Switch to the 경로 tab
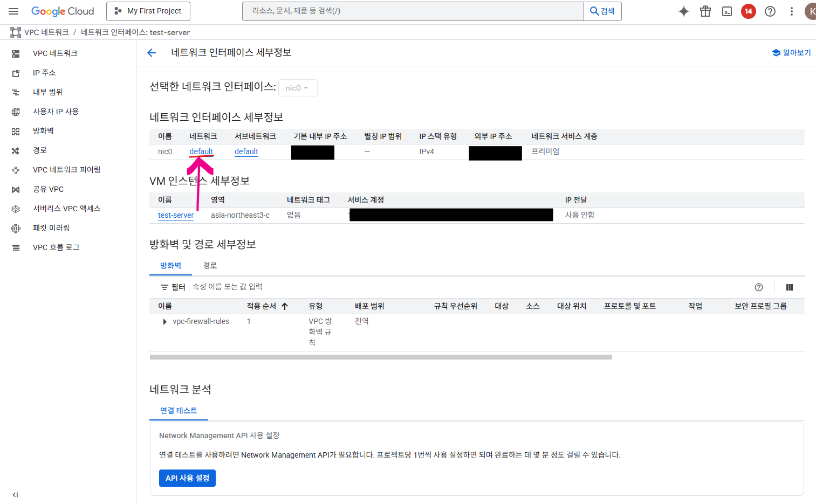Image resolution: width=816 pixels, height=504 pixels. 210,266
